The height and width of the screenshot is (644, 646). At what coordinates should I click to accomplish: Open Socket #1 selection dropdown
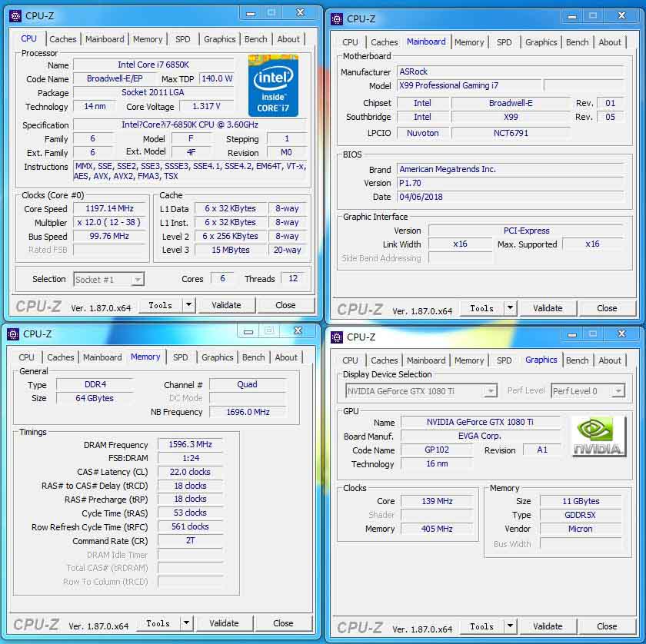pos(138,280)
